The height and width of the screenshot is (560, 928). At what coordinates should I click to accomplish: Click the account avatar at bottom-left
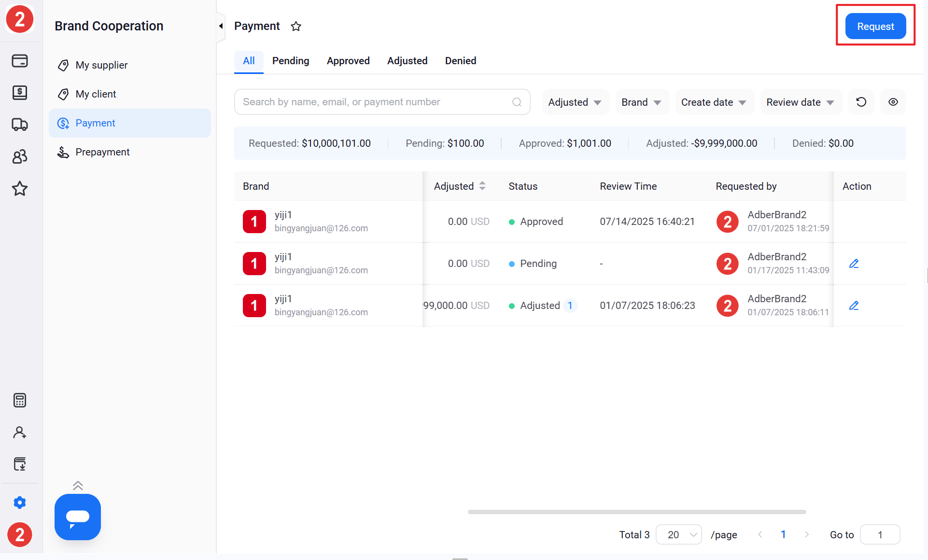[x=20, y=534]
